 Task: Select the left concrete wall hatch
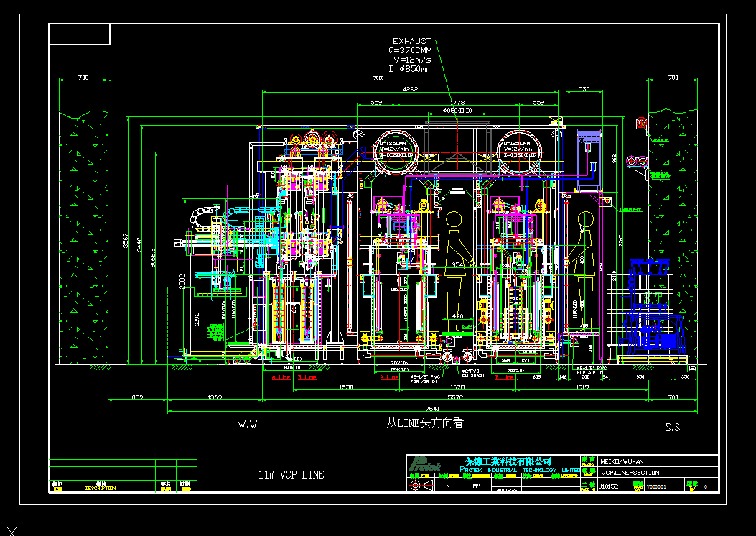pyautogui.click(x=83, y=238)
